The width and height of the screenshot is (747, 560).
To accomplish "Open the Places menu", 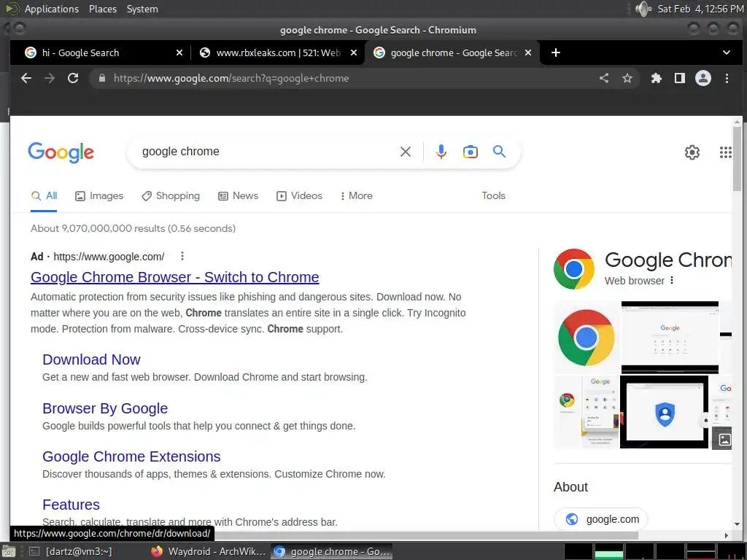I will pyautogui.click(x=102, y=9).
